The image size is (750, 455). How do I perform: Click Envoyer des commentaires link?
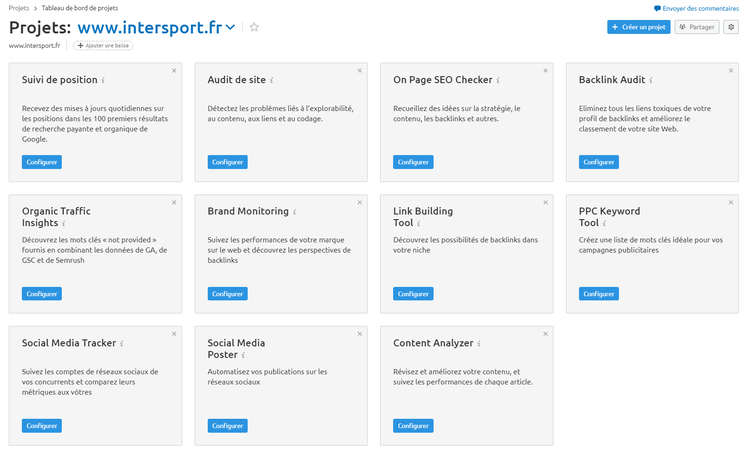pos(696,9)
